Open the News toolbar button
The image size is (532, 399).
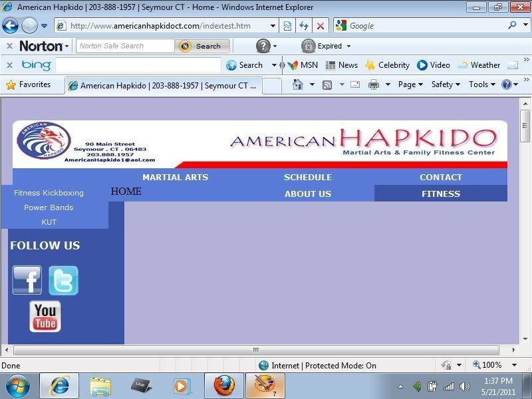click(x=341, y=65)
